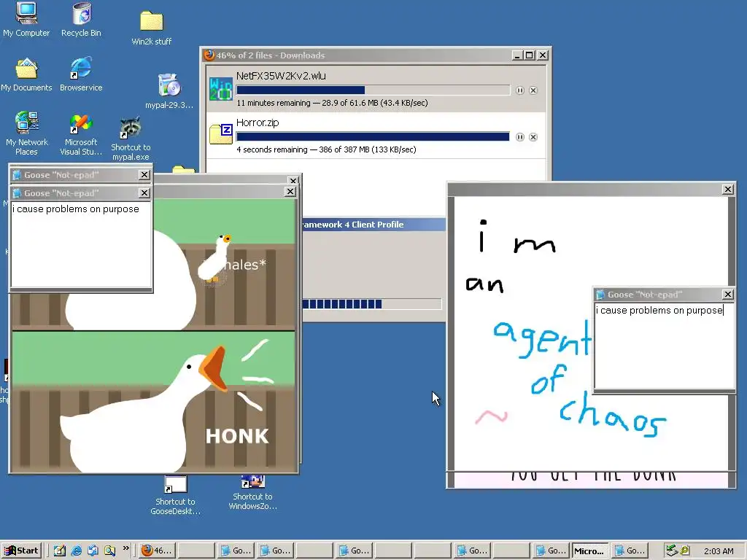The image size is (747, 560).
Task: Click the Framework 4 install progress bar
Action: pyautogui.click(x=371, y=304)
